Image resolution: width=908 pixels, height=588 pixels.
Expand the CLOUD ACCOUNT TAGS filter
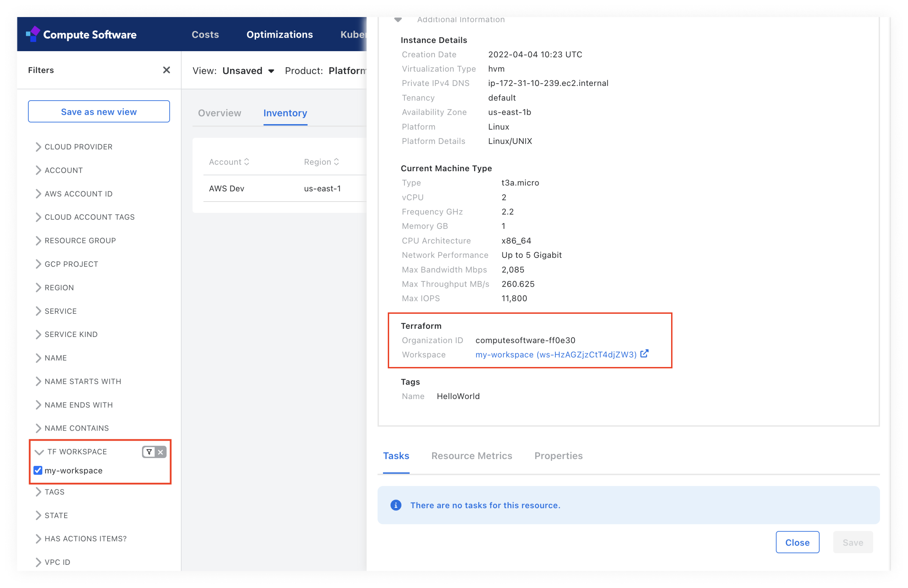pos(85,217)
